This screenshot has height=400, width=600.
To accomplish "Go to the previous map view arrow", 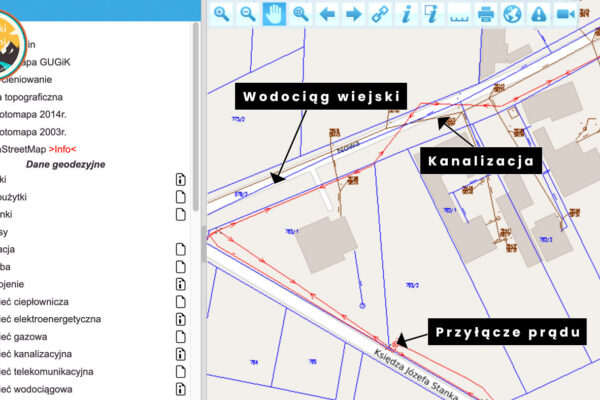I will click(326, 13).
